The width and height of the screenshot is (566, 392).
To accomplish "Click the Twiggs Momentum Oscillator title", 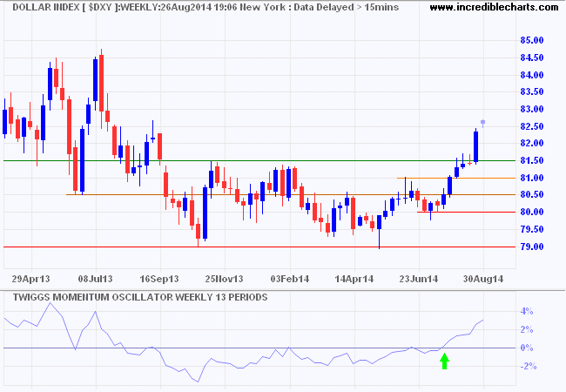I will tap(140, 297).
